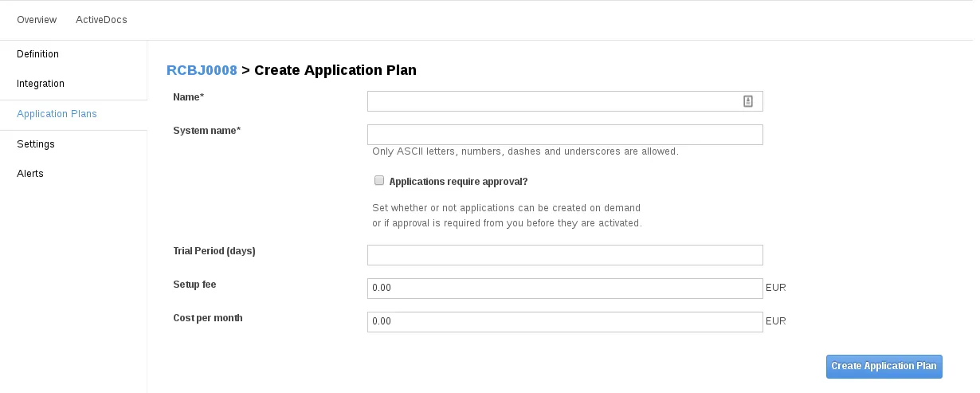Focus the Setup fee amount field
The image size is (980, 393).
point(565,289)
